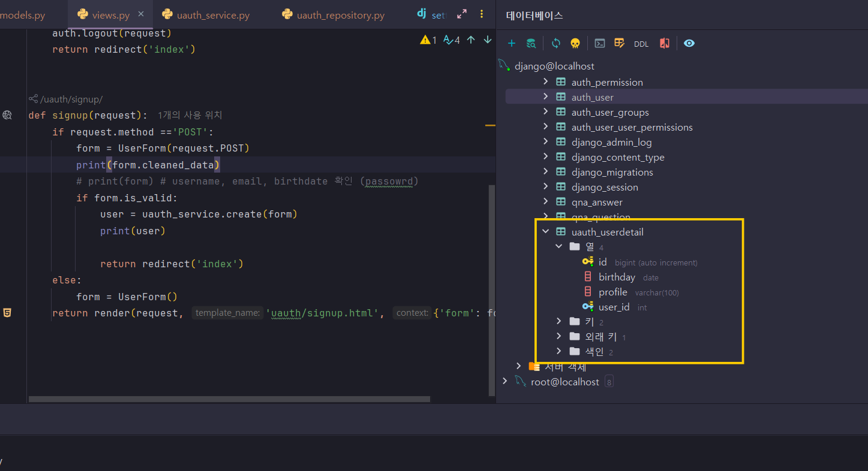
Task: Collapse the uauth_userdetail table
Action: pos(545,231)
